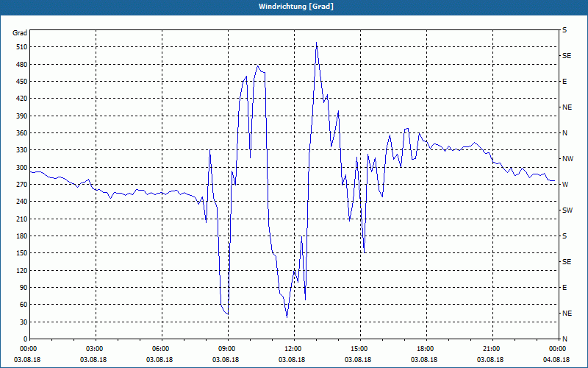Click the blue curve's highest peak above 510
The height and width of the screenshot is (368, 588).
317,43
